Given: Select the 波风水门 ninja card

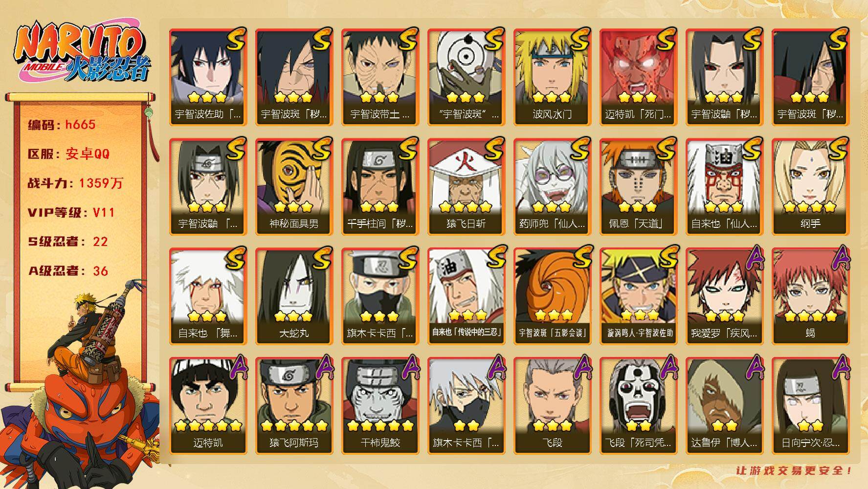Looking at the screenshot, I should 552,77.
